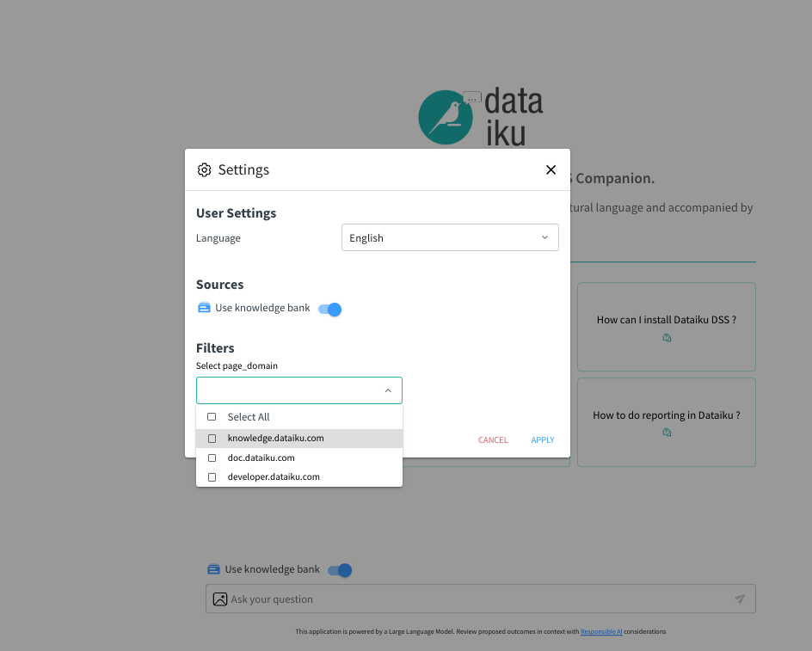This screenshot has height=651, width=812.
Task: Click 'How can I install Dataiku DSS ?' card
Action: click(667, 327)
